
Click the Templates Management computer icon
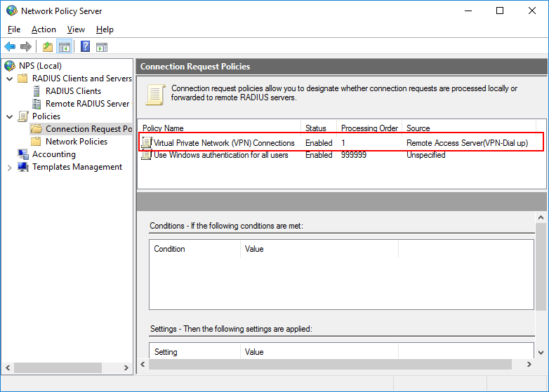click(23, 167)
